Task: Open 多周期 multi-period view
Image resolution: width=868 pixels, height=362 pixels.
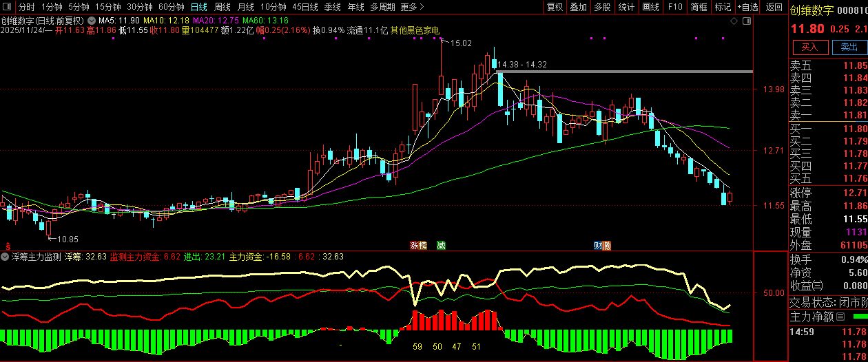Action: click(382, 7)
